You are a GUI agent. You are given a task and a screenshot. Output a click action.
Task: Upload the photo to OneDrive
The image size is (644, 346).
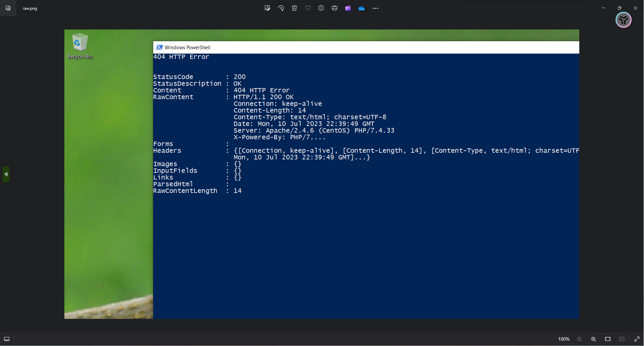click(x=361, y=8)
